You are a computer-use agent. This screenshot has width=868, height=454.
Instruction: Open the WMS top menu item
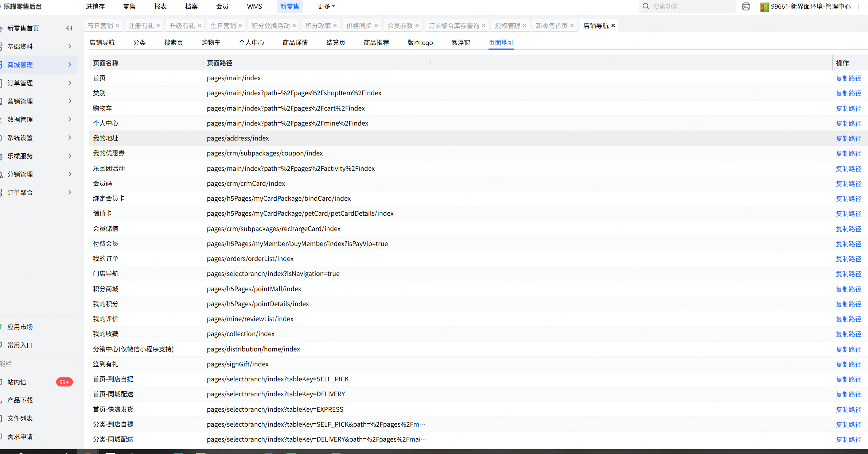coord(254,7)
